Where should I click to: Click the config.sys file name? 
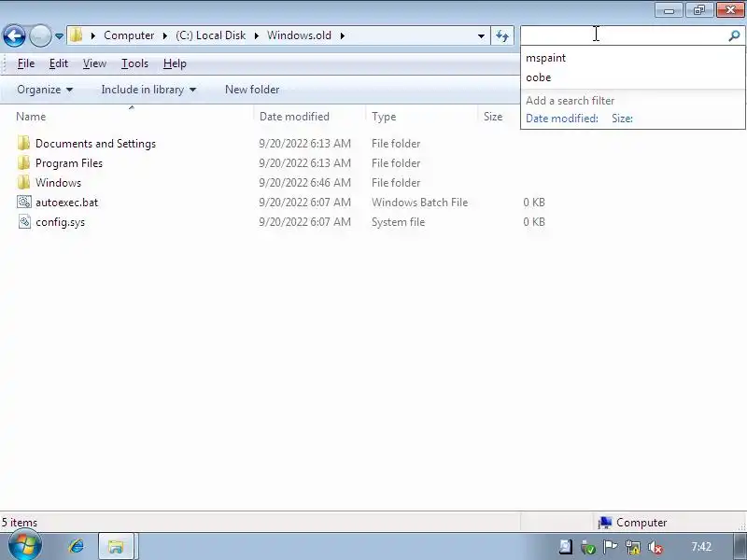[60, 222]
